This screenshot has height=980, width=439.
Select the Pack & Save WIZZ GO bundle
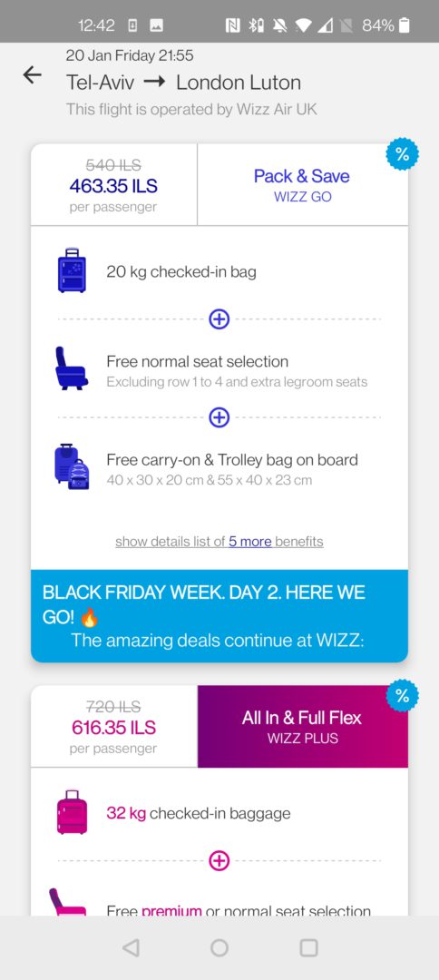click(x=302, y=184)
